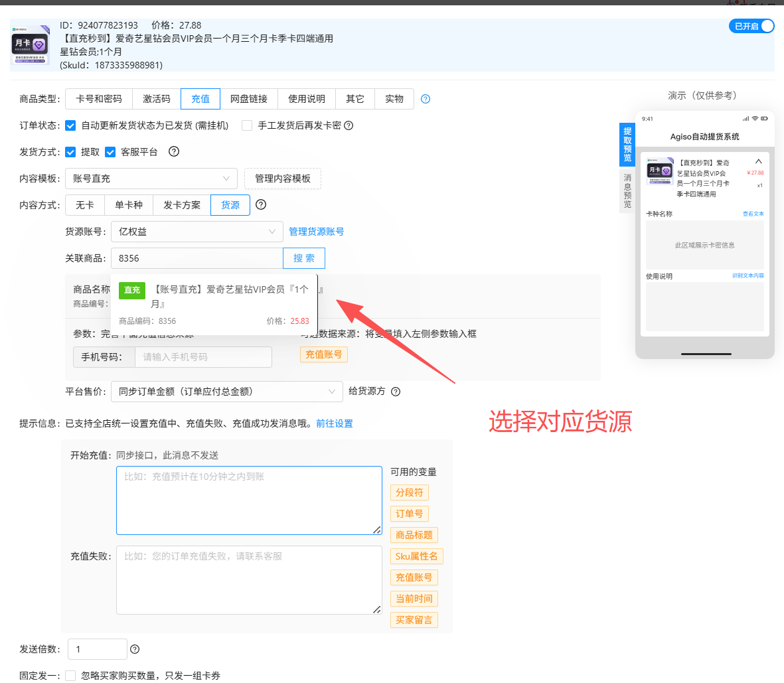
Task: Choose 单卡种 content mode
Action: pos(129,205)
